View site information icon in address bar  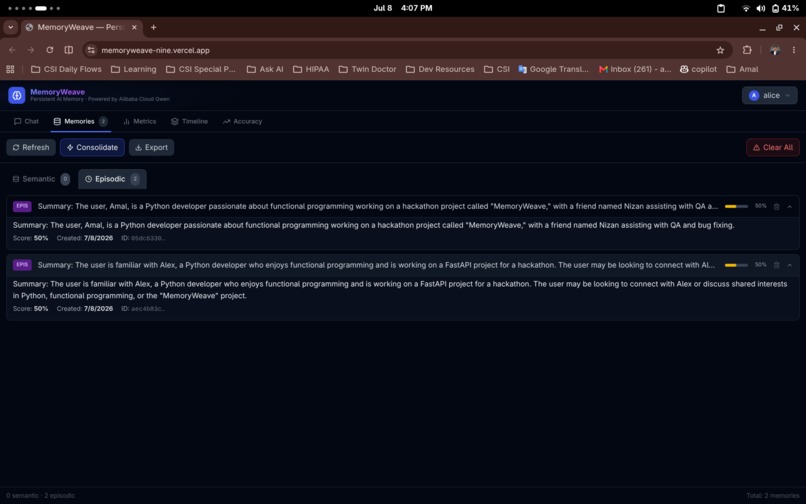coord(91,50)
